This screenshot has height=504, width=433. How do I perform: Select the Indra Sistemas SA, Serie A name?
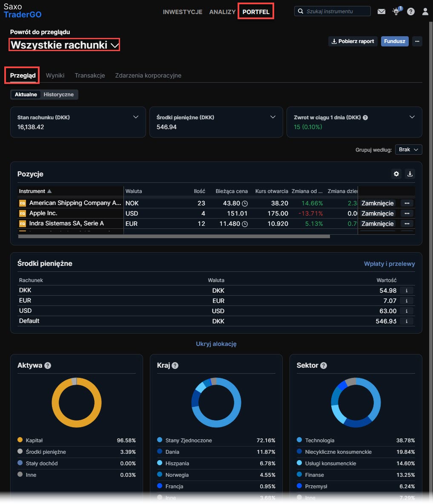pos(66,223)
